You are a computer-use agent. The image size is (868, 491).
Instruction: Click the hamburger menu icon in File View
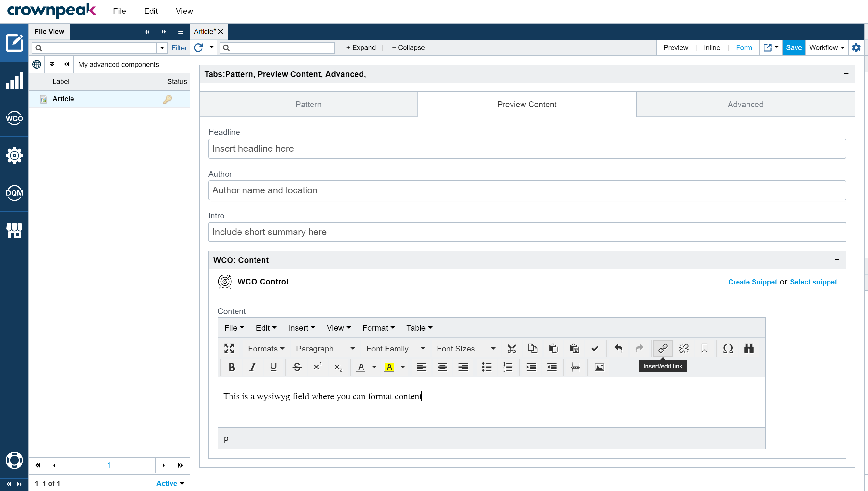[180, 32]
